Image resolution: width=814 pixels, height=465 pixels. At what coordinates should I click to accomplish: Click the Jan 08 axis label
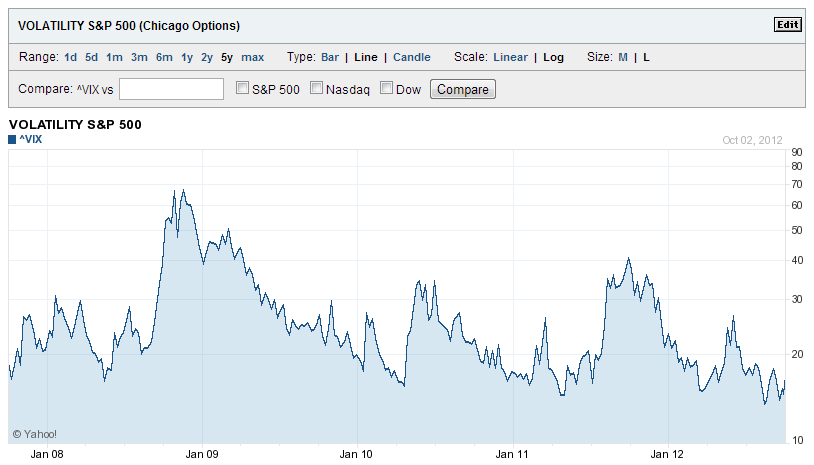(47, 454)
